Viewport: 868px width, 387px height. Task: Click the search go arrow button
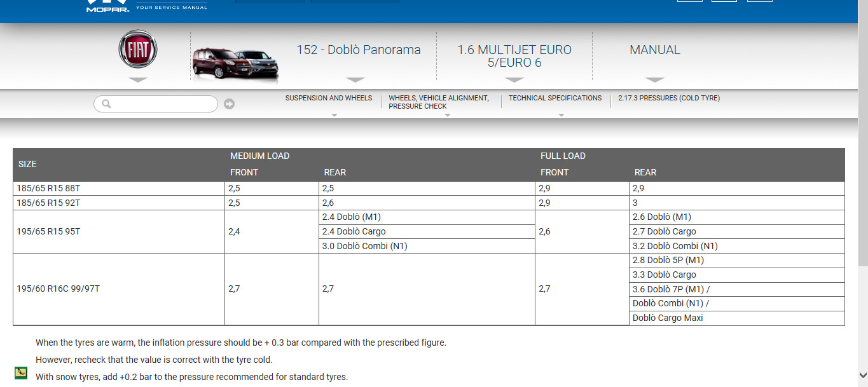tap(229, 104)
